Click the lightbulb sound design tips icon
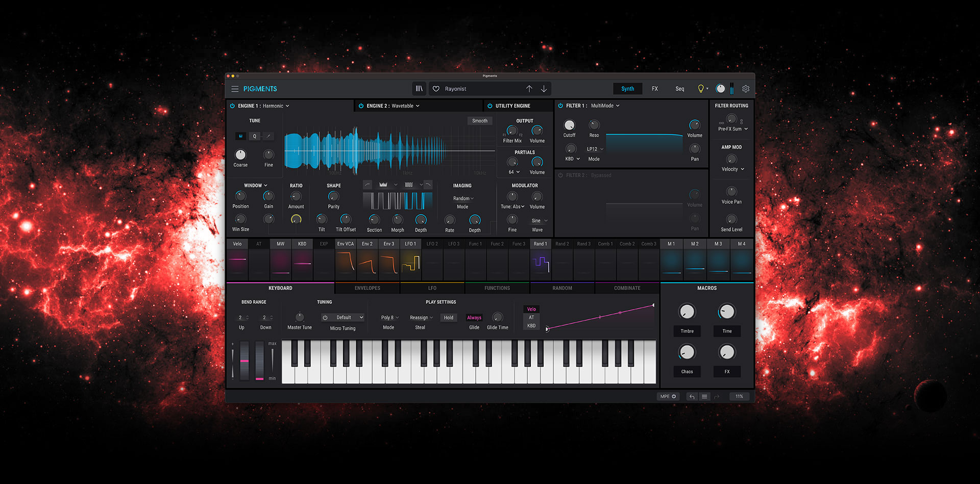 point(701,89)
